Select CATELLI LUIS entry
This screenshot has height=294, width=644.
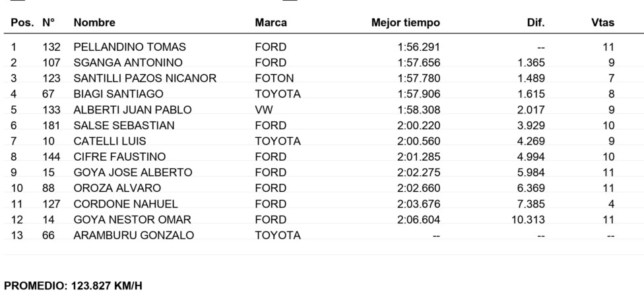click(x=110, y=142)
